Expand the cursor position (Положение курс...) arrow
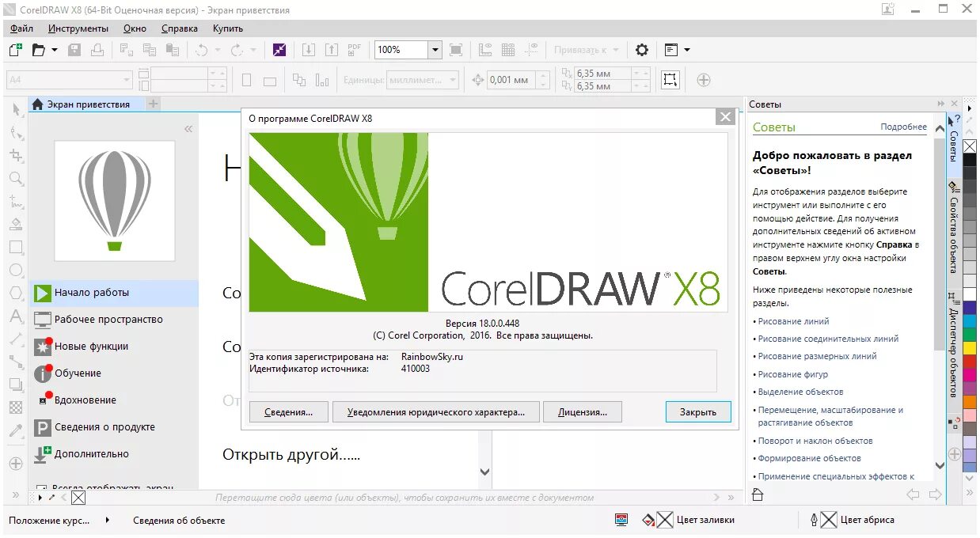Image resolution: width=980 pixels, height=538 pixels. pos(107,520)
